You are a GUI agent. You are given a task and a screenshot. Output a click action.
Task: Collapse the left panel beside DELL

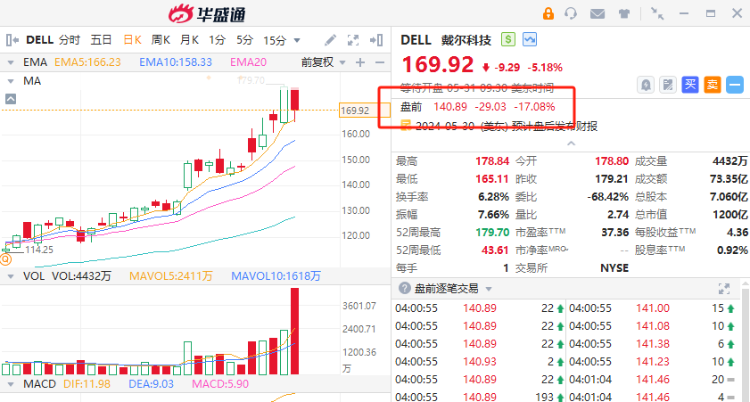pos(12,40)
